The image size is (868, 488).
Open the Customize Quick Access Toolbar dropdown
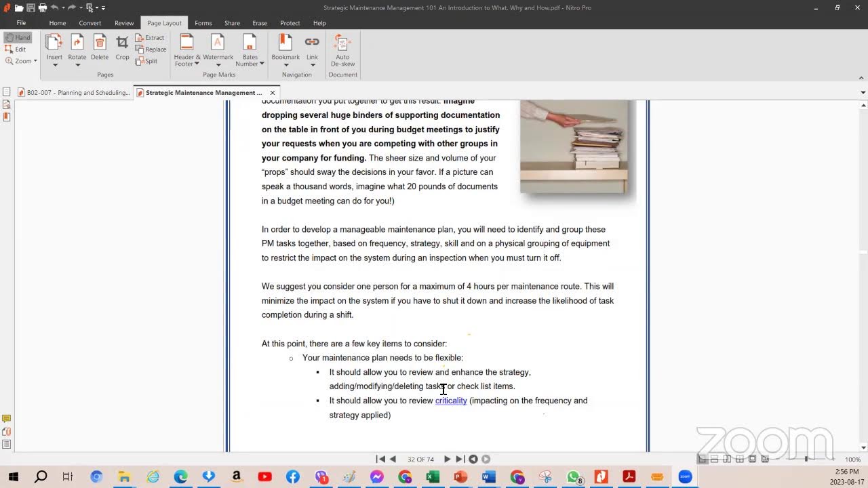(x=104, y=8)
